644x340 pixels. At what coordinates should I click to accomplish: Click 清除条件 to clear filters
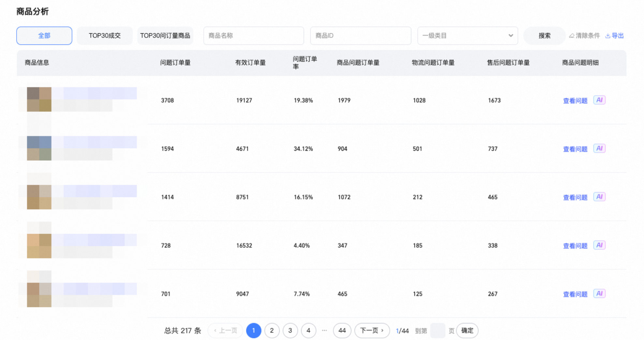(584, 36)
